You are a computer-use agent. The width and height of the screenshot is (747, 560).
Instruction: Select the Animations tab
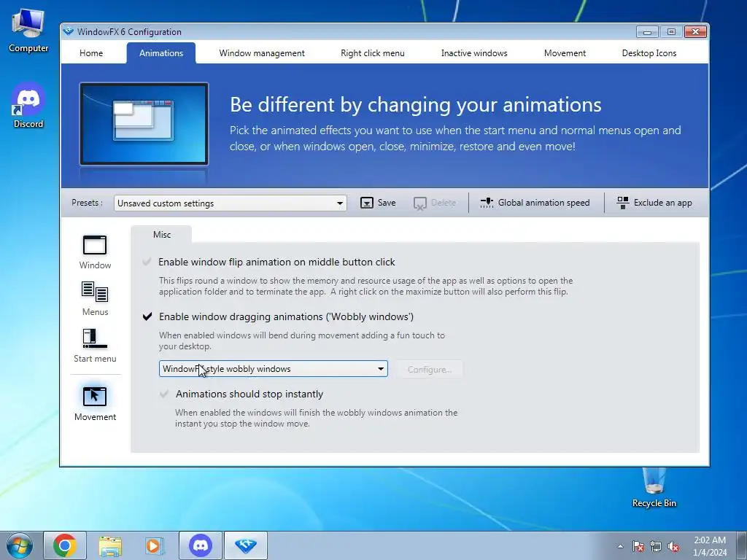point(161,52)
